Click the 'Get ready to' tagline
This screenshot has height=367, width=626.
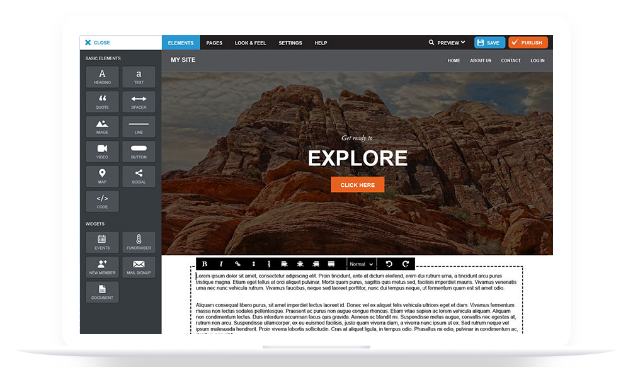(x=357, y=138)
